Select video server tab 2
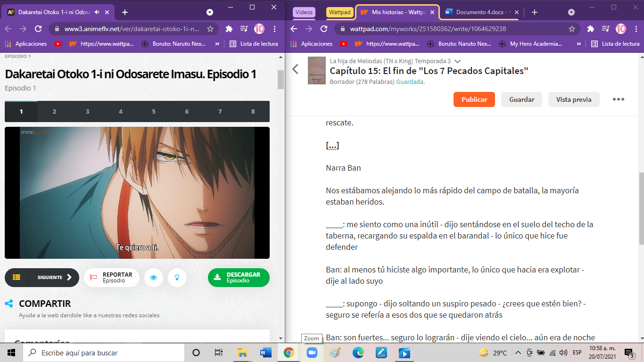Image resolution: width=644 pixels, height=362 pixels. tap(54, 112)
